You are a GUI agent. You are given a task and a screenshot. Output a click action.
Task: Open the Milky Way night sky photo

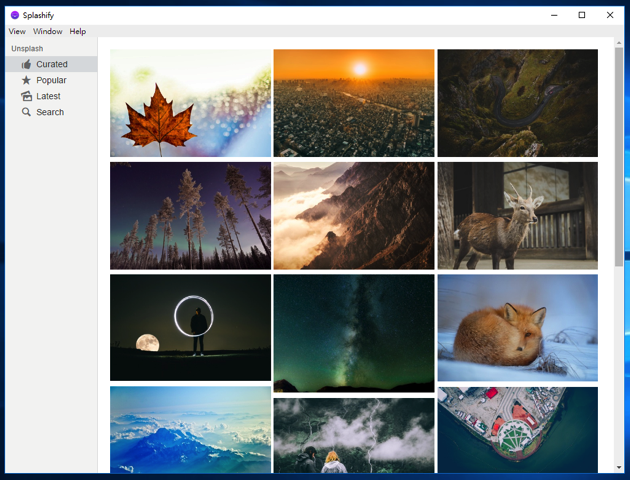pos(354,333)
